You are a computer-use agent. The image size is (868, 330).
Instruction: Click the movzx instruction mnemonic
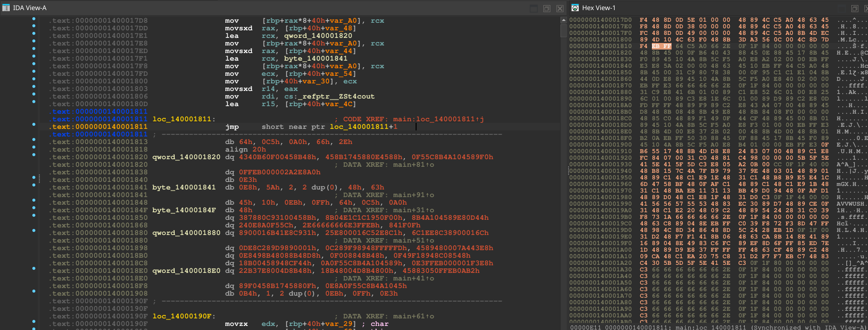pos(236,324)
